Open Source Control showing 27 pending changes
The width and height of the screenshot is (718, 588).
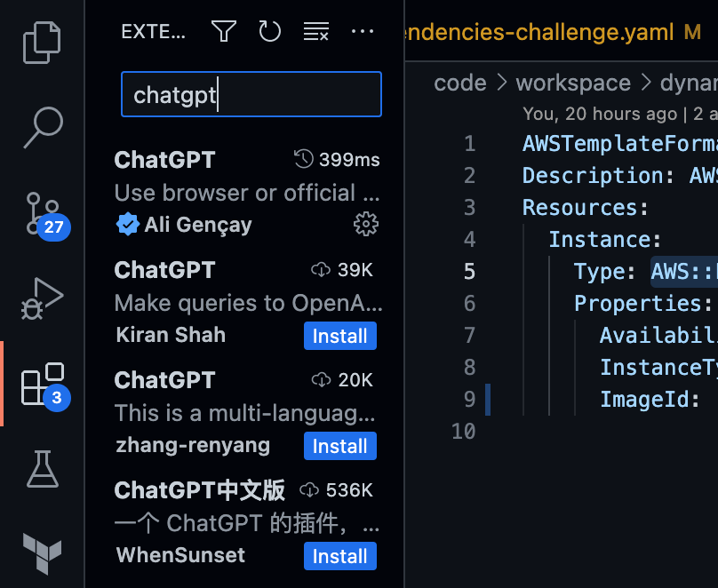pos(42,213)
